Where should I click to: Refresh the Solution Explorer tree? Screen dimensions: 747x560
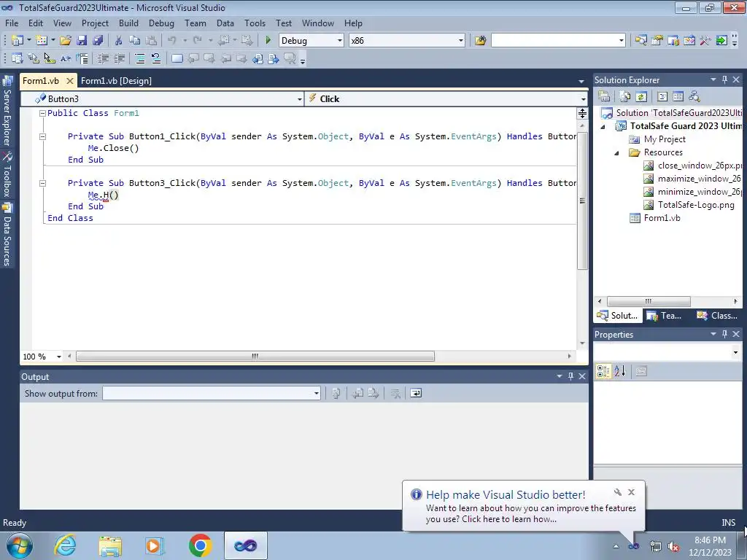pyautogui.click(x=641, y=96)
